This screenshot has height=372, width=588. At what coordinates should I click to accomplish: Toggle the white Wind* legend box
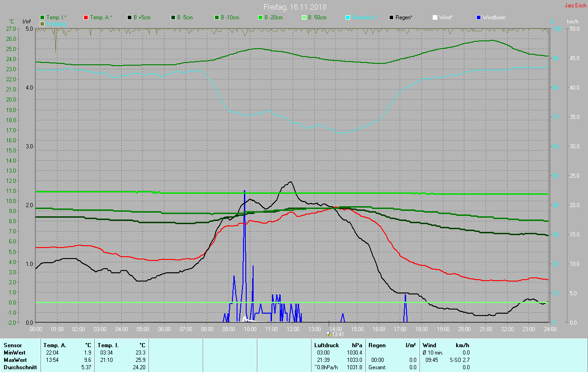[435, 17]
